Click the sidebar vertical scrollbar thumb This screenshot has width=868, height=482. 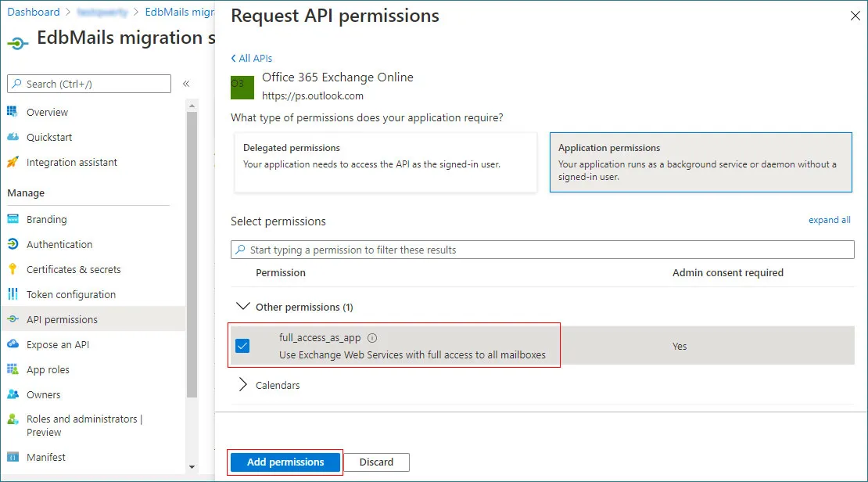(192, 255)
